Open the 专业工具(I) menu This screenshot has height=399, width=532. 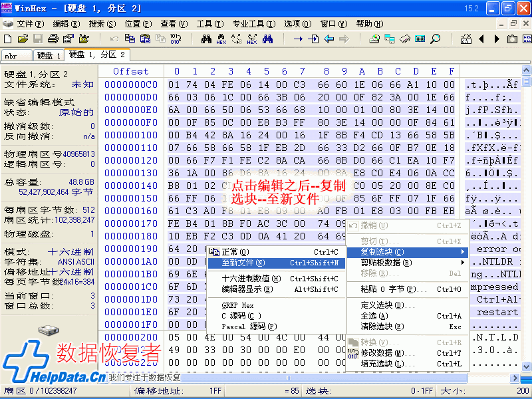pos(254,24)
